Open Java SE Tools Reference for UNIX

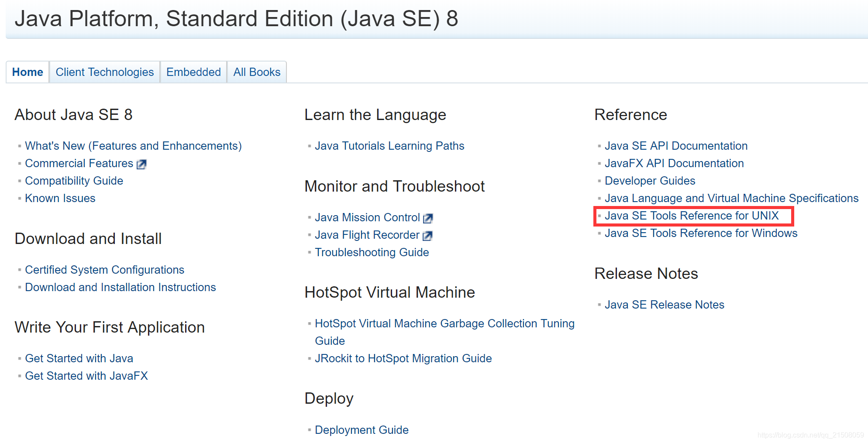click(692, 216)
